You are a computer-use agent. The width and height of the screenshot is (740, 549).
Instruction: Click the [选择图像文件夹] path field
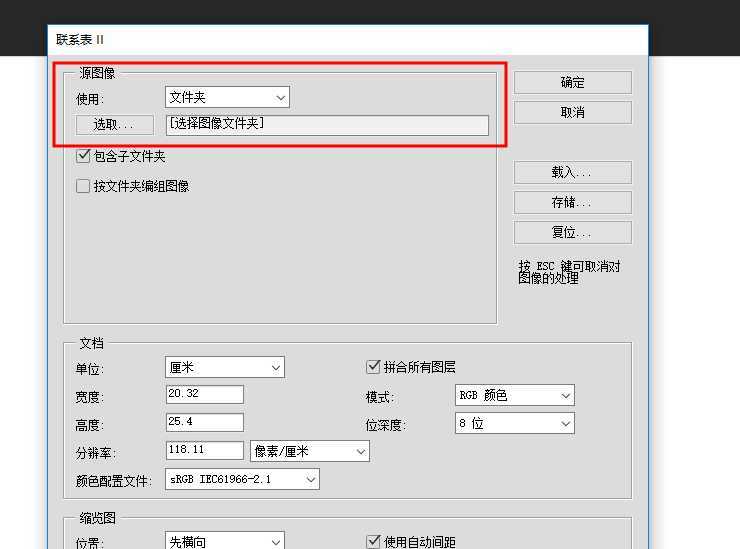[327, 125]
